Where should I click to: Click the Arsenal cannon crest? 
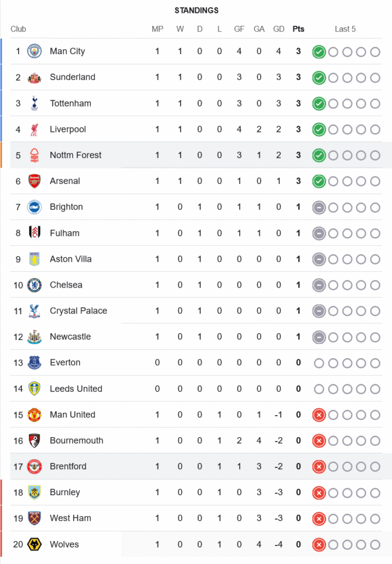34,181
